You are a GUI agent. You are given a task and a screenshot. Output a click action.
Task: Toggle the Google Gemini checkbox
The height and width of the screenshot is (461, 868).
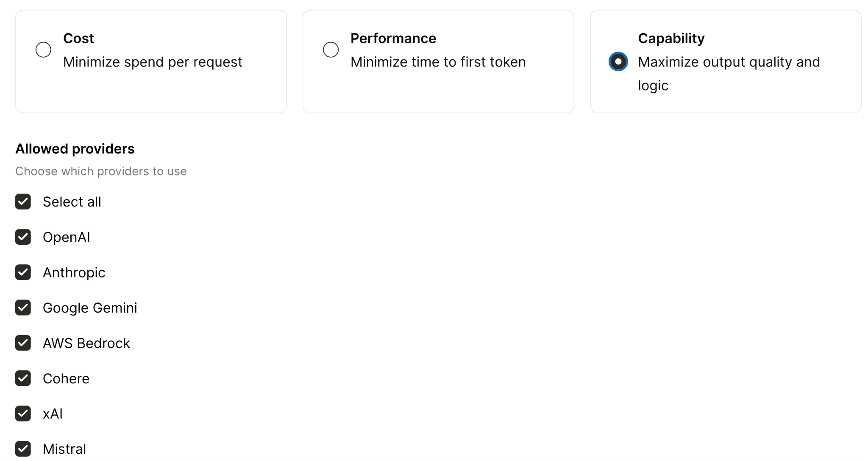point(23,308)
